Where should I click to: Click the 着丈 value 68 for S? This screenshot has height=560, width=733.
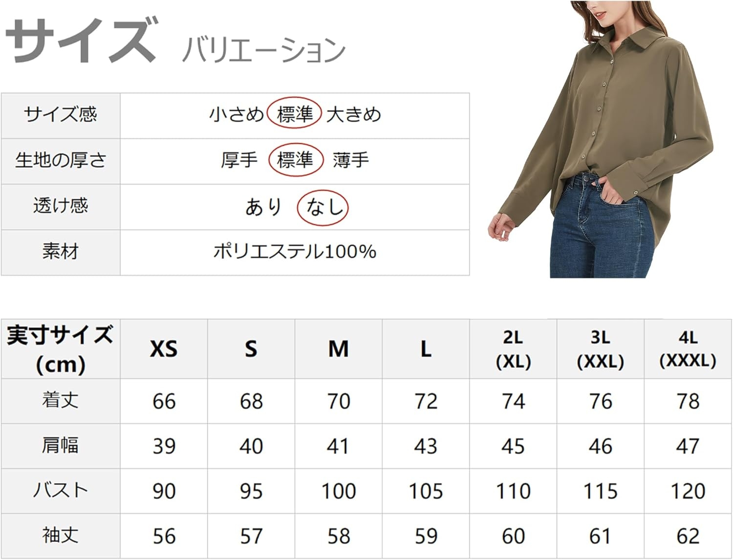[x=251, y=402]
